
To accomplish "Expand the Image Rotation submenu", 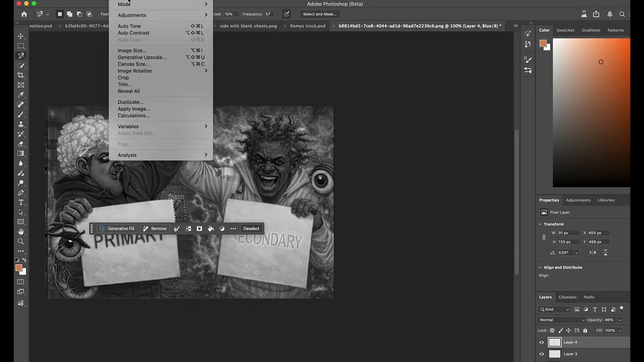I will 161,71.
